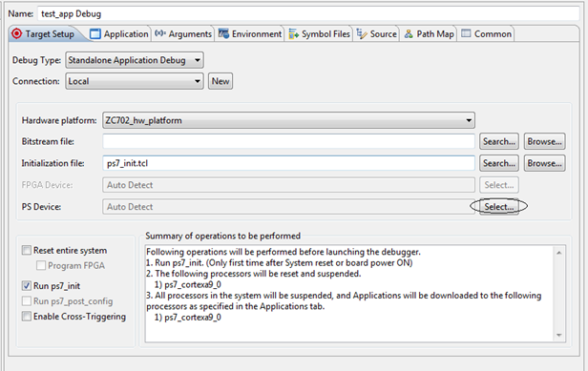Switch to the Path Map tab

(429, 33)
